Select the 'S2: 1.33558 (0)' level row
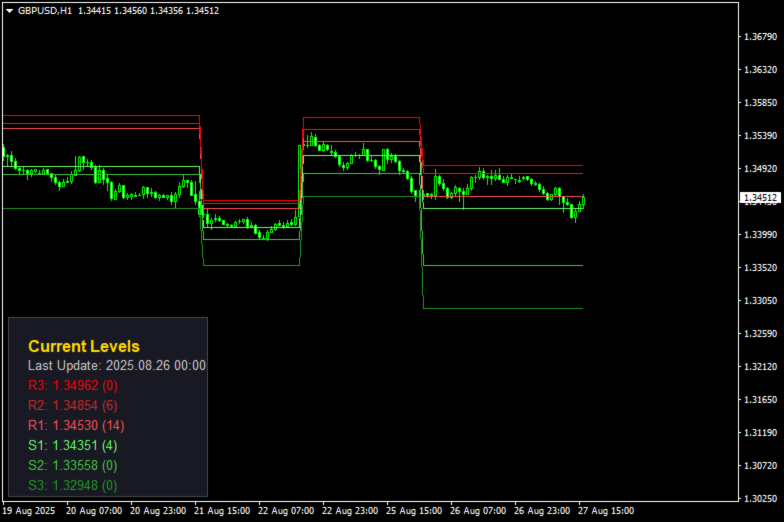Image resolution: width=784 pixels, height=522 pixels. coord(73,466)
